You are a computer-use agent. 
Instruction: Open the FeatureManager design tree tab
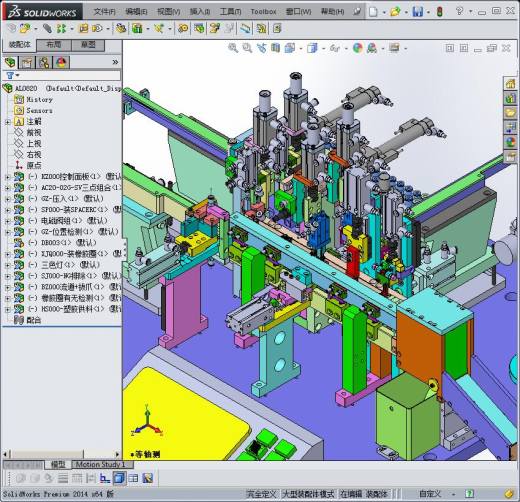coord(10,62)
